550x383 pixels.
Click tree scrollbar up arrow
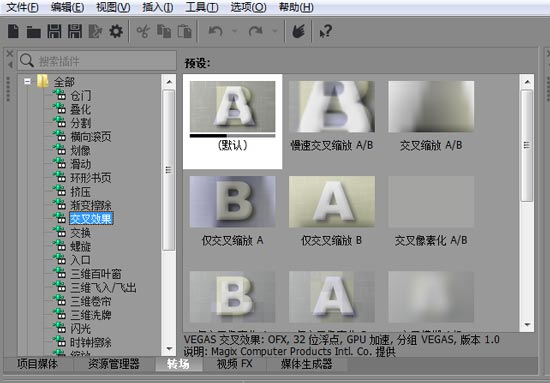(169, 82)
